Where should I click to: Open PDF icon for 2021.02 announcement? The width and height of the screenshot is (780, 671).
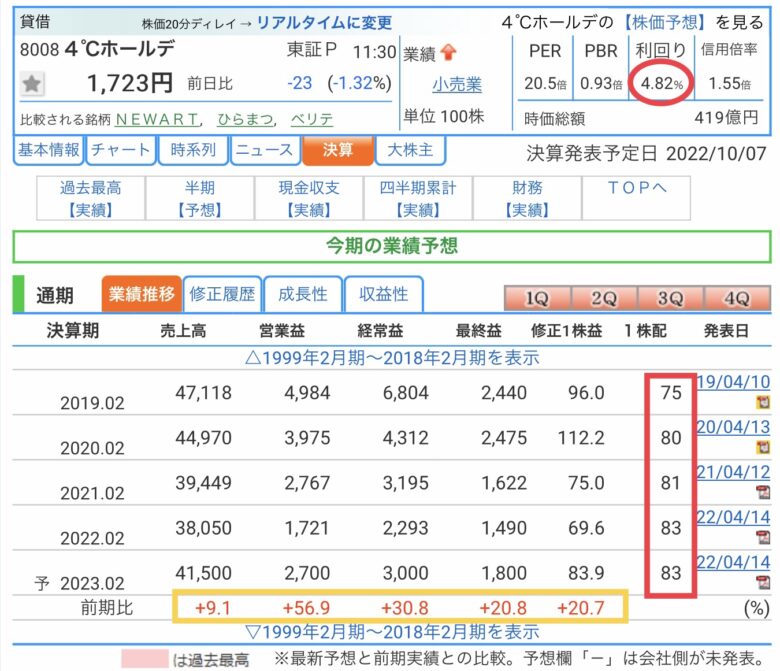763,492
